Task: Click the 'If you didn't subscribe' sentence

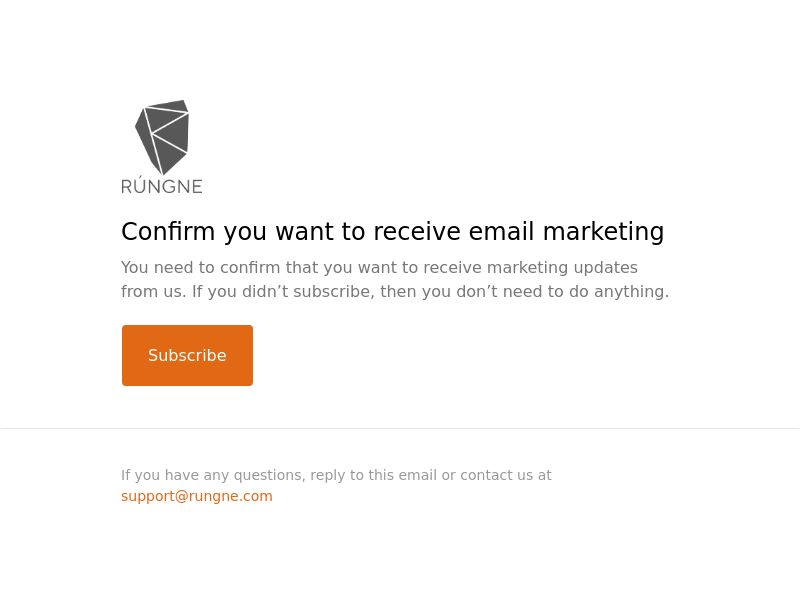Action: click(x=430, y=291)
